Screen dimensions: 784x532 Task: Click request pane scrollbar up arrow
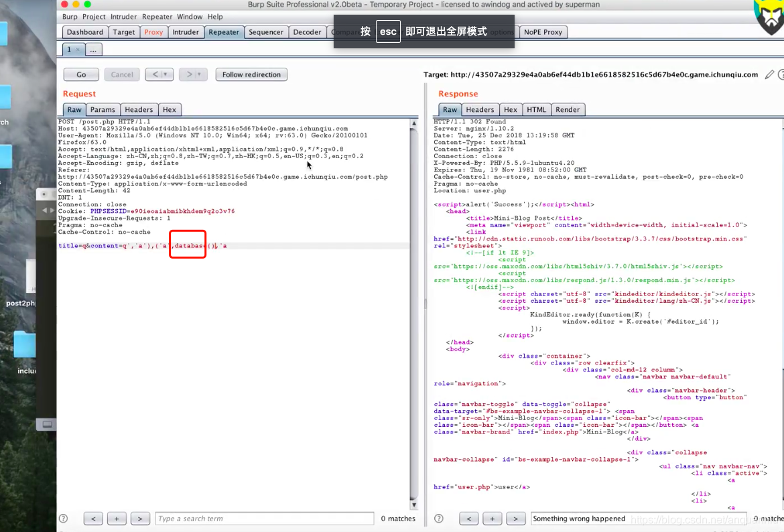(414, 123)
